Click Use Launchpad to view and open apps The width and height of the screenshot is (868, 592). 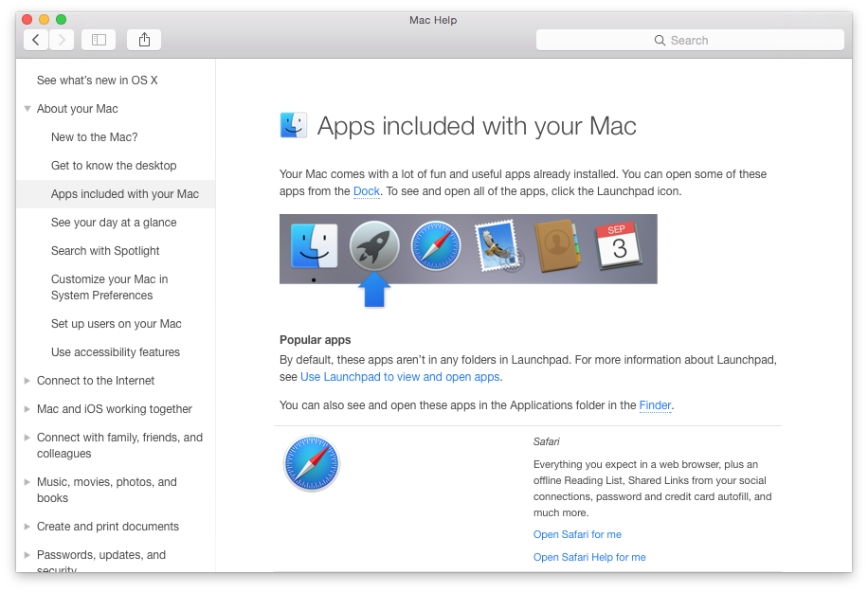click(x=400, y=377)
